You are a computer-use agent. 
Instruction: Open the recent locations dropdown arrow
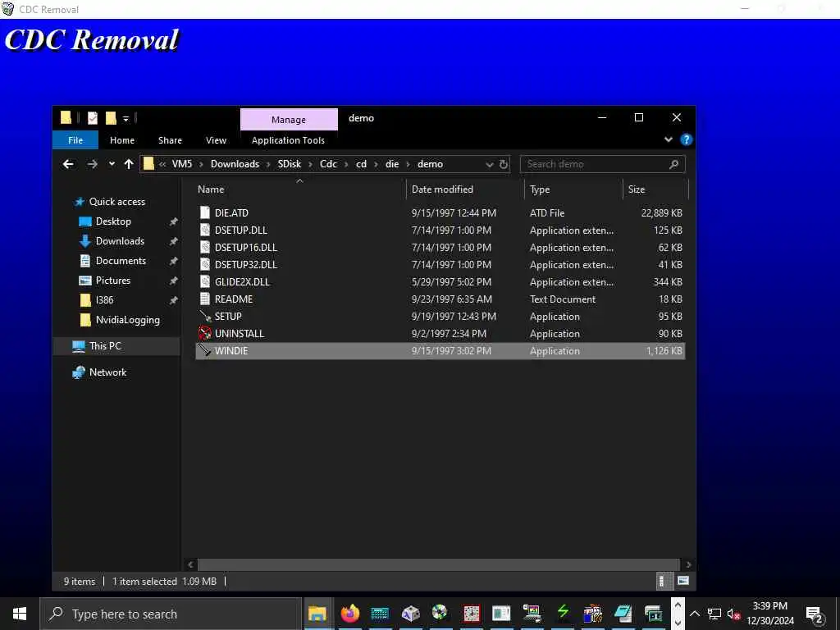[x=112, y=164]
